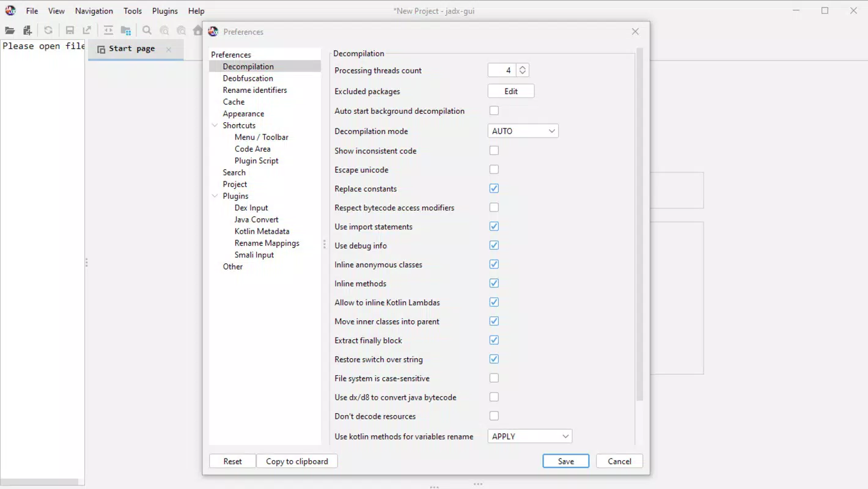Cancel the Preferences dialog

coord(619,461)
